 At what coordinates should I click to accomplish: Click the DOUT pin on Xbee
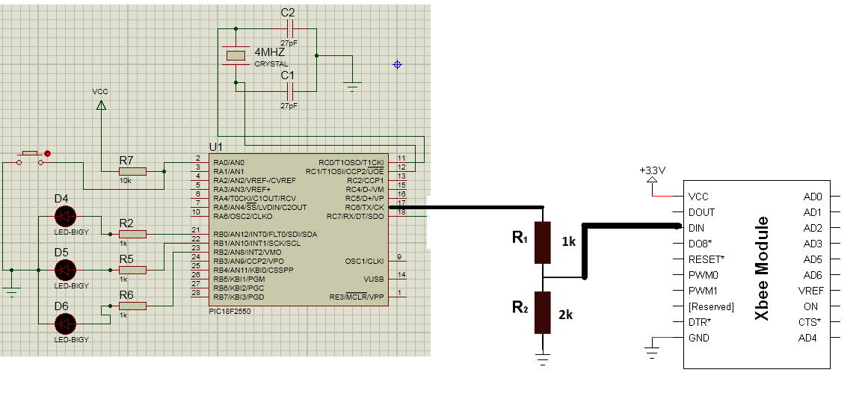701,212
